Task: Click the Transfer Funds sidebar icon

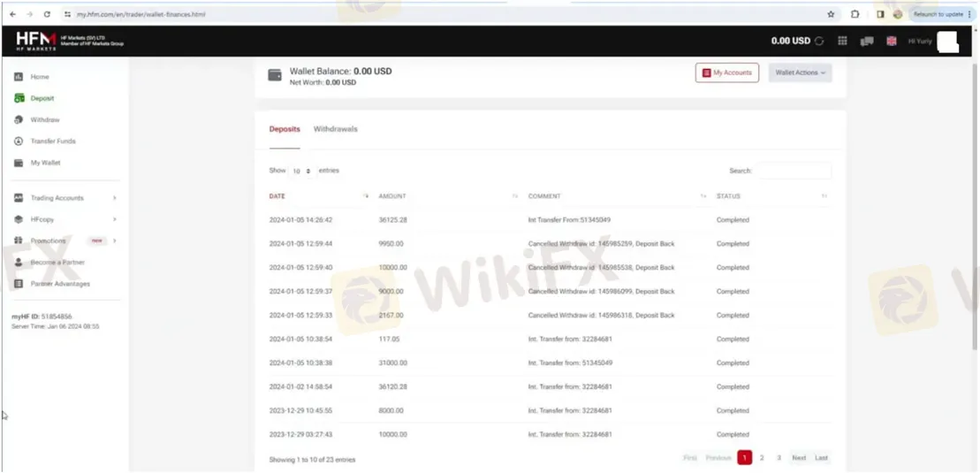Action: [19, 141]
